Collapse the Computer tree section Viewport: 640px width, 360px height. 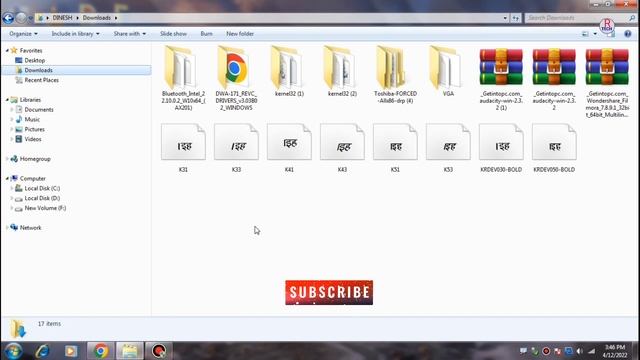tap(7, 179)
